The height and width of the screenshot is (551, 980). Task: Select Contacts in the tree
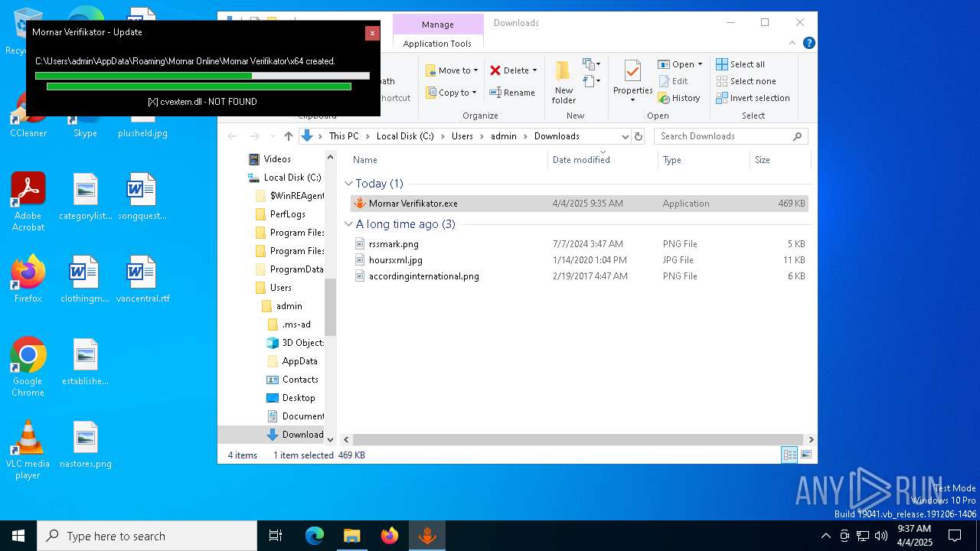click(x=299, y=380)
